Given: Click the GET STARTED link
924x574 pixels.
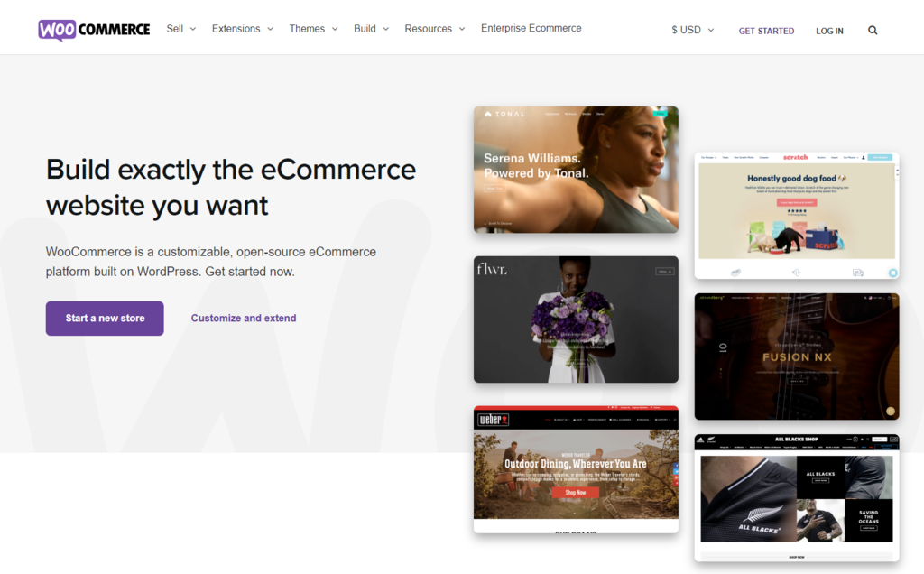Looking at the screenshot, I should tap(766, 31).
